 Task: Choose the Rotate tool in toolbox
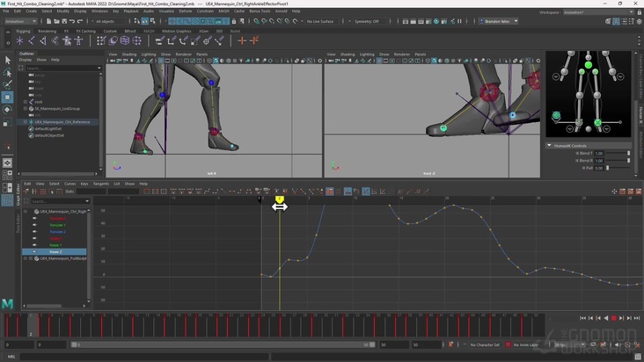[x=8, y=110]
